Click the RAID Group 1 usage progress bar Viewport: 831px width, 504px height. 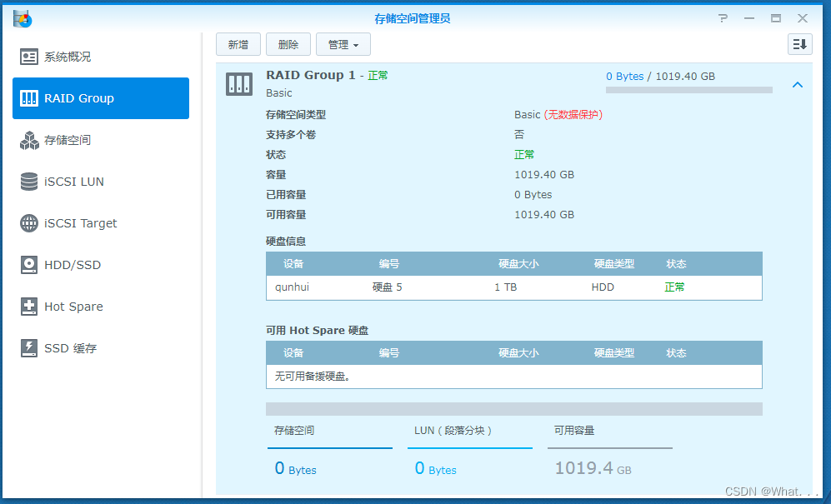[689, 90]
